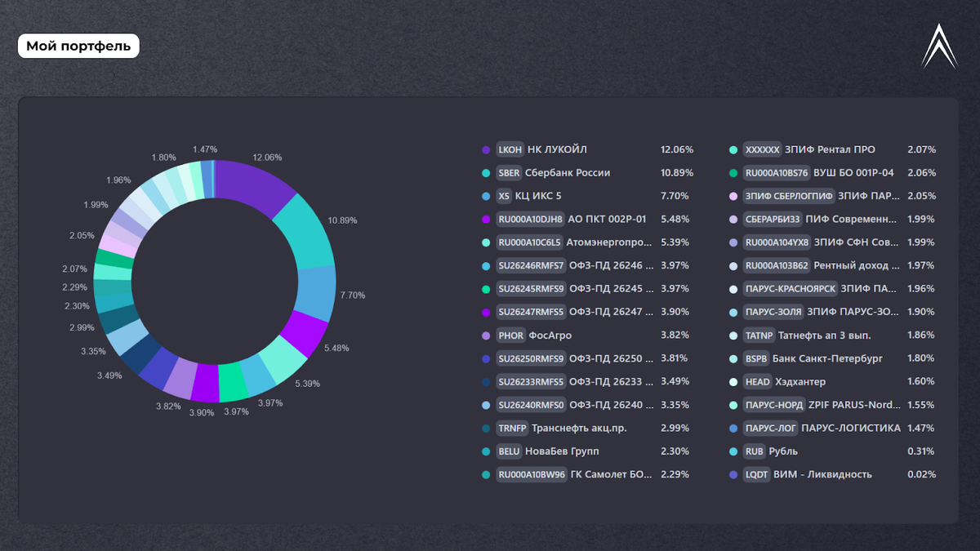980x551 pixels.
Task: Click 'ВИМ - Ликвидность' legend name
Action: [822, 474]
